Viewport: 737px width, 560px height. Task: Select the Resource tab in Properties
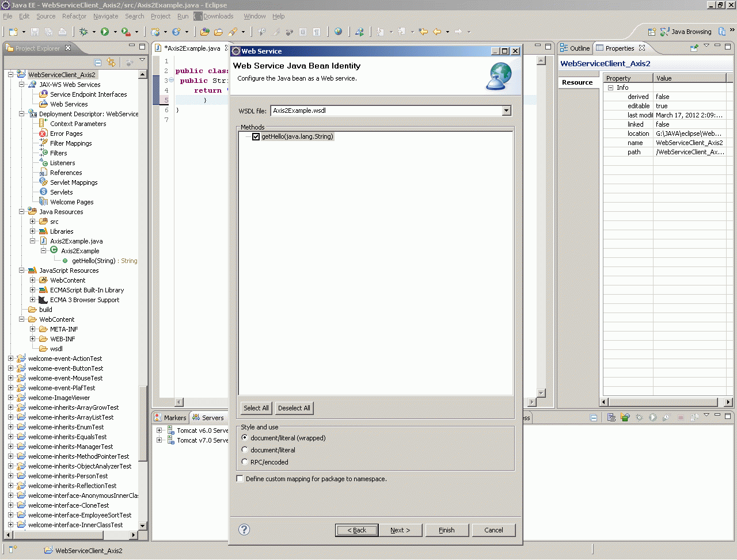[577, 82]
